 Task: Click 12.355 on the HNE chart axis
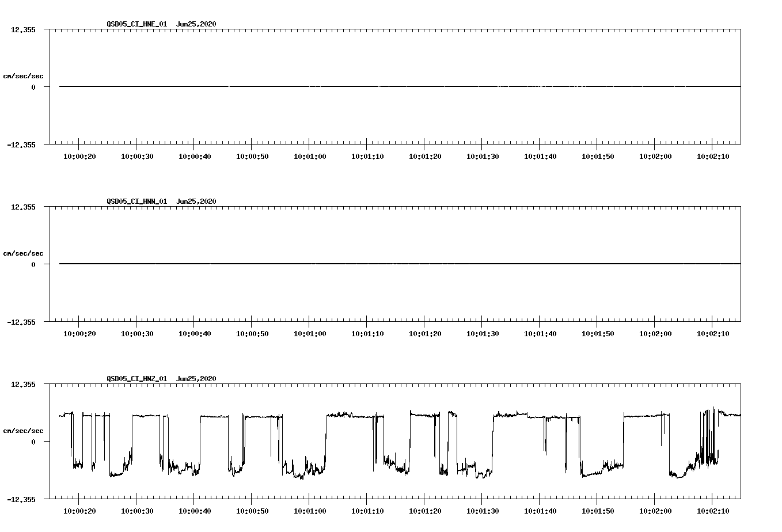(x=23, y=29)
